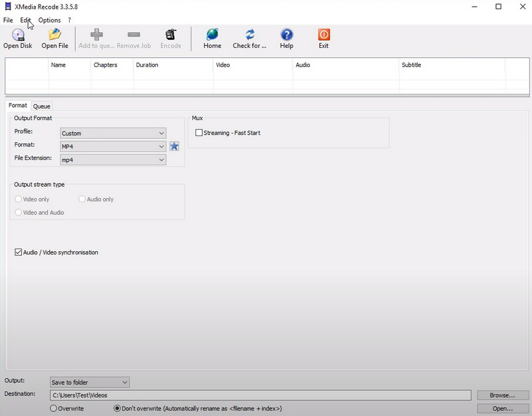Click the blue star favorite format icon
532x416 pixels.
point(174,146)
